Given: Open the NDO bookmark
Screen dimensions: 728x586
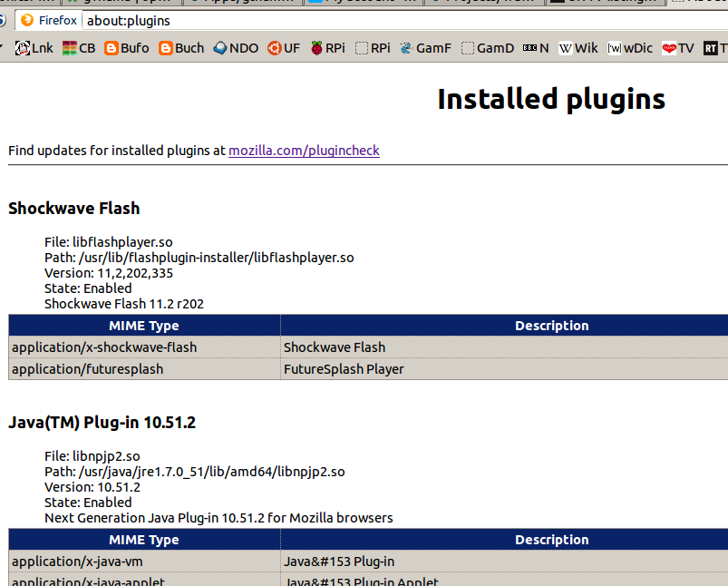Looking at the screenshot, I should [x=236, y=48].
